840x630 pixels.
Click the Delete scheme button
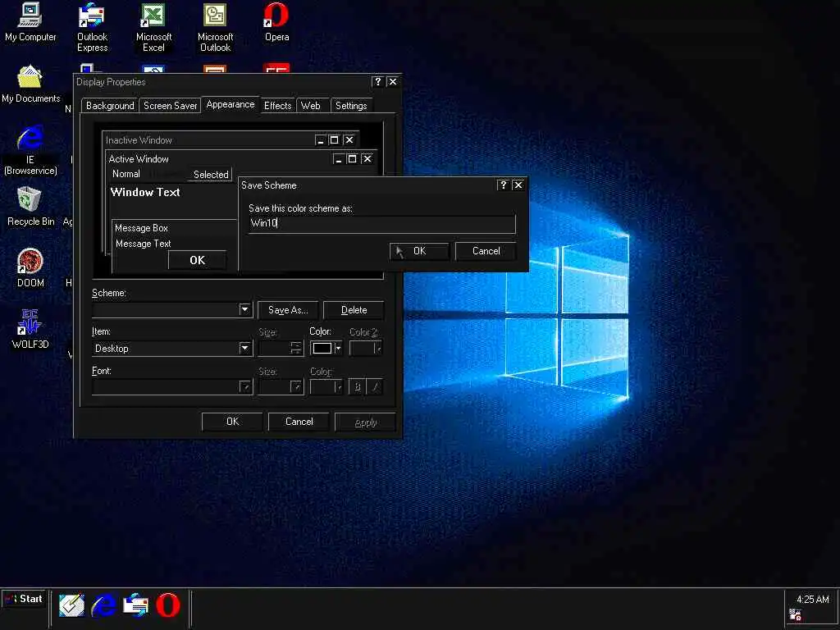(354, 309)
